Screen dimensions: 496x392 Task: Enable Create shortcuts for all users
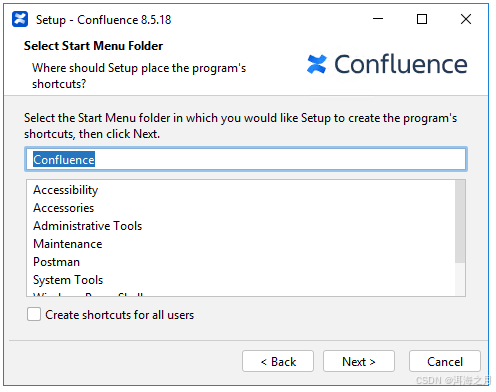point(34,314)
